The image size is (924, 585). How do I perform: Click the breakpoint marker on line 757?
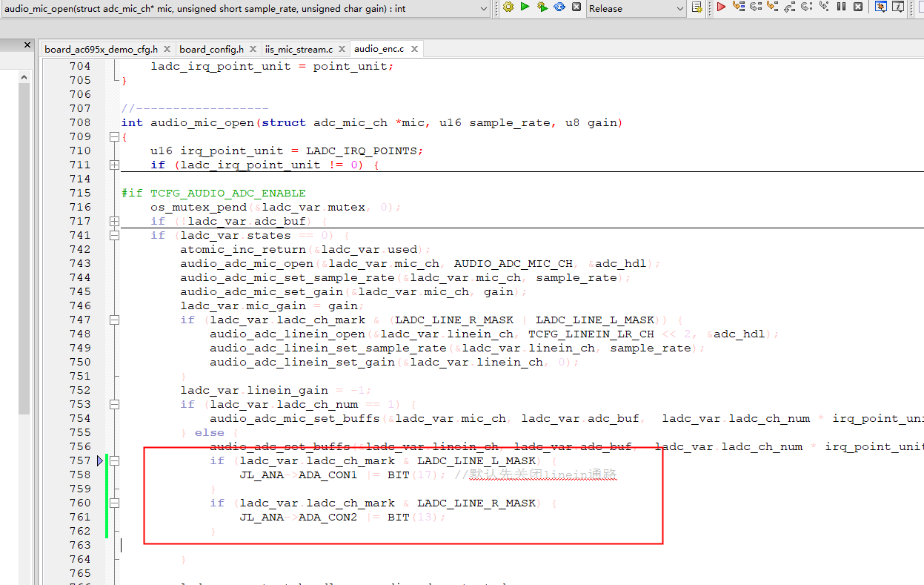100,461
